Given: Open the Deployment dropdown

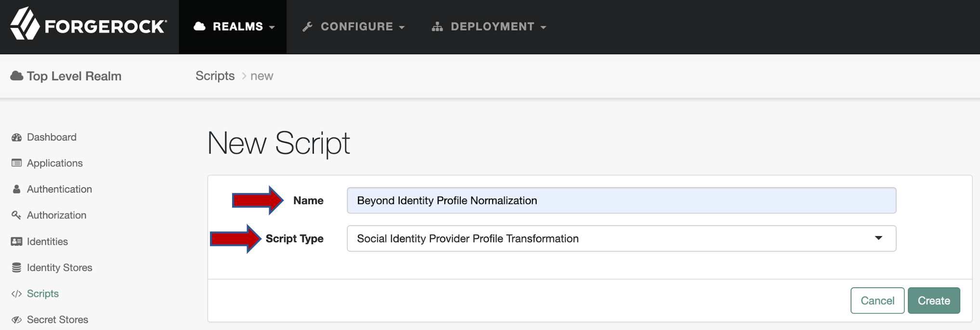Looking at the screenshot, I should 489,26.
